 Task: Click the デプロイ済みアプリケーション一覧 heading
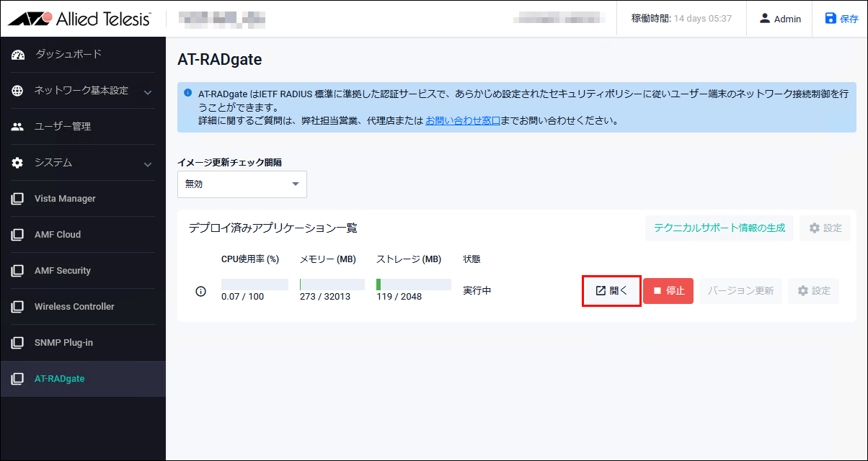273,228
